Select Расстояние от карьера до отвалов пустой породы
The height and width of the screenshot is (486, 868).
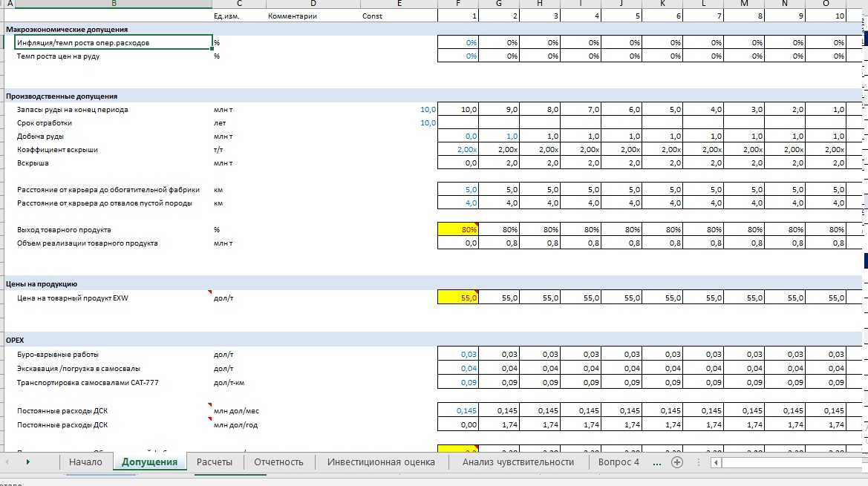pyautogui.click(x=104, y=203)
